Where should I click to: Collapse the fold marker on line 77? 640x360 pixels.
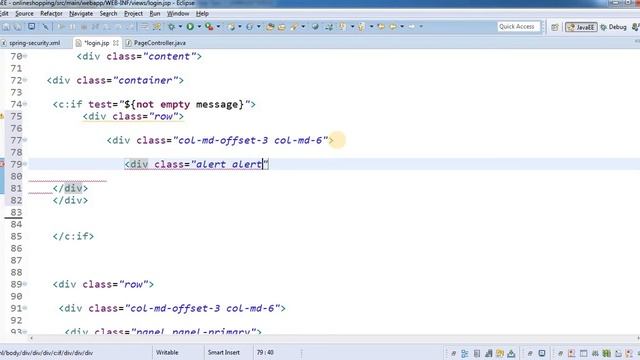(x=25, y=140)
